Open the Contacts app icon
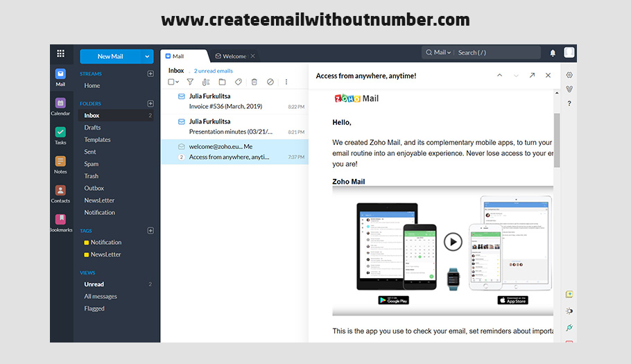The height and width of the screenshot is (364, 631). 60,194
